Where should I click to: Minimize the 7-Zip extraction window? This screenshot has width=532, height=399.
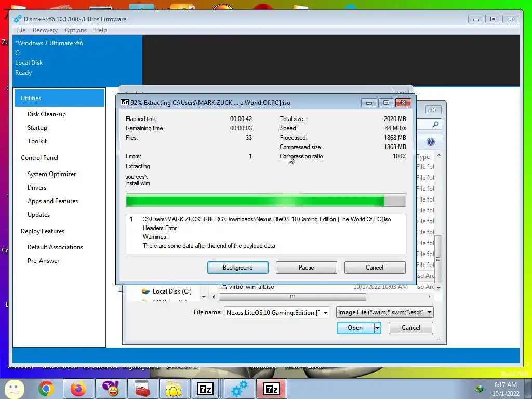click(x=369, y=102)
